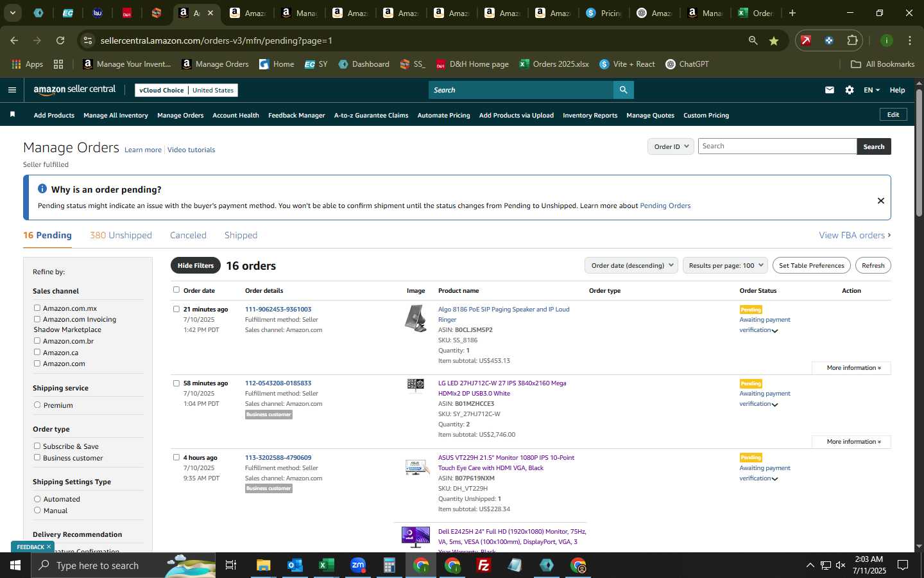Click the Refresh orders button
The image size is (924, 578).
tap(873, 265)
